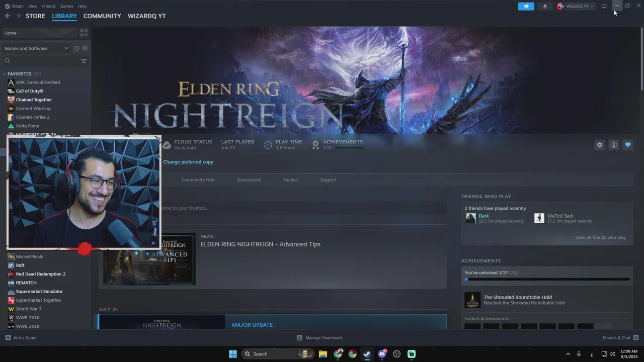Image resolution: width=644 pixels, height=362 pixels.
Task: Open the Games menu
Action: [x=66, y=6]
